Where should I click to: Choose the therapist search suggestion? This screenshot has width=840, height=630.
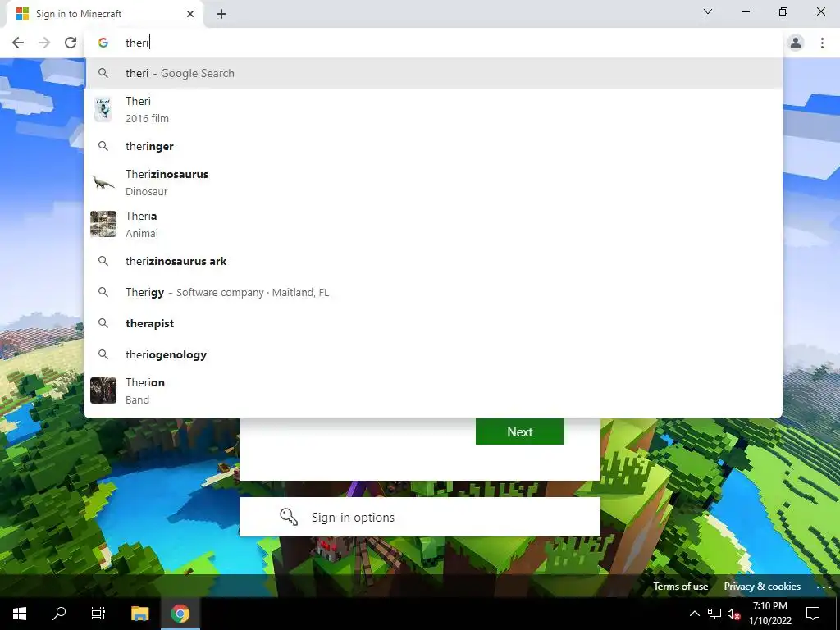pos(433,323)
